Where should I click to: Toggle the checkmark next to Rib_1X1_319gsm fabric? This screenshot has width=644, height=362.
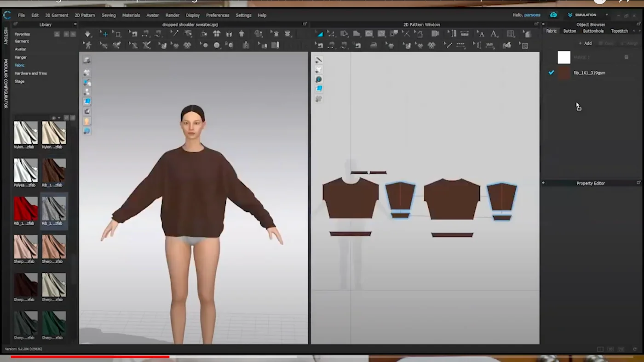[x=551, y=73]
